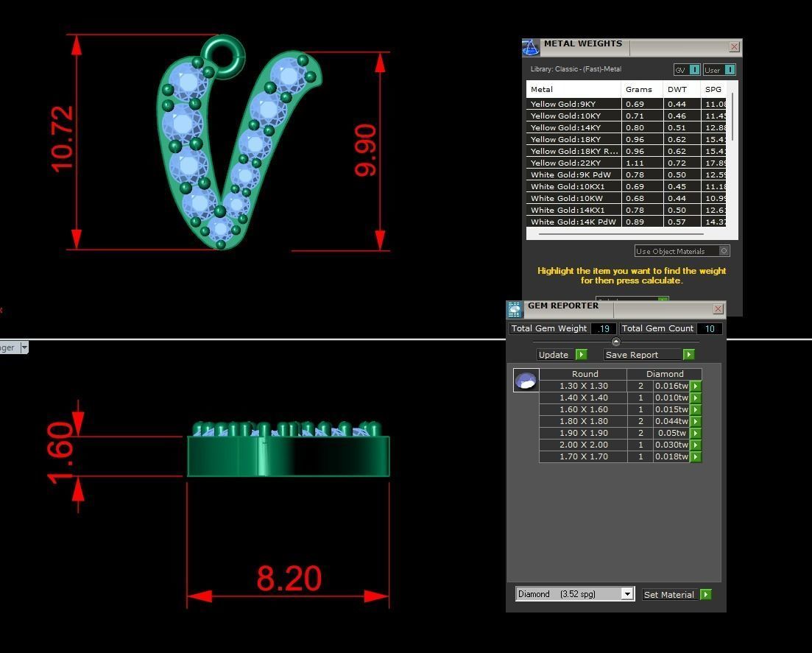Click the 0.044tw weight cell
This screenshot has height=653, width=812.
671,422
